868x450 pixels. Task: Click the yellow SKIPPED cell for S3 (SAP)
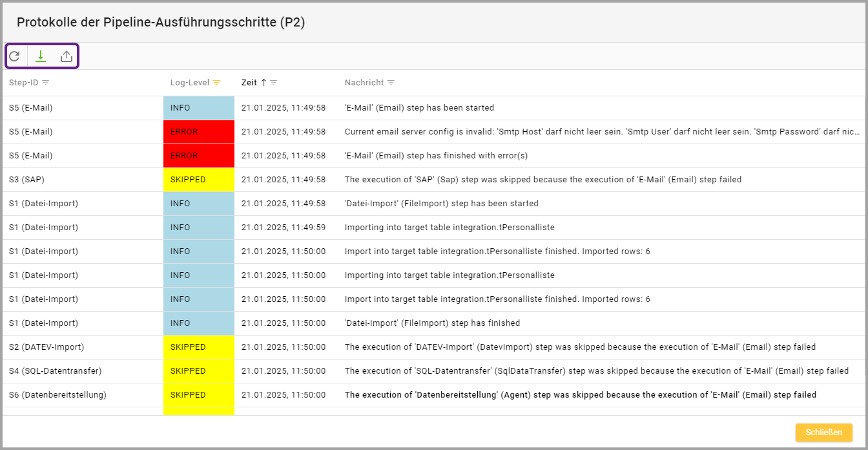pos(199,180)
